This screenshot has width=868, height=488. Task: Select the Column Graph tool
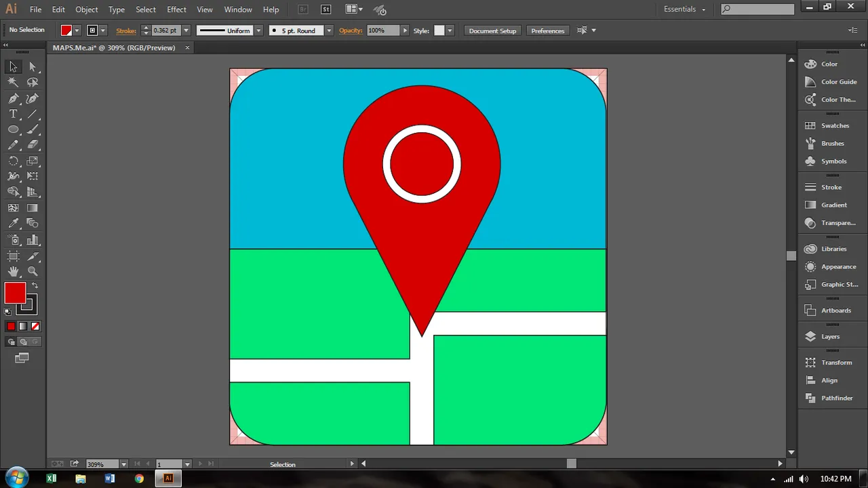pyautogui.click(x=33, y=240)
